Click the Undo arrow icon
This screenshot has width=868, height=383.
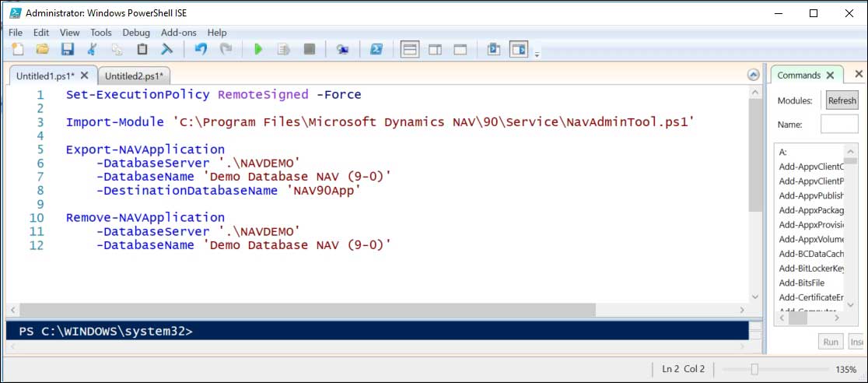point(201,50)
